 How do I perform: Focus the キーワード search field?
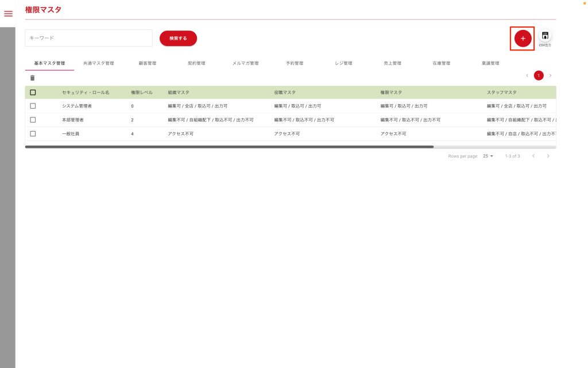88,38
